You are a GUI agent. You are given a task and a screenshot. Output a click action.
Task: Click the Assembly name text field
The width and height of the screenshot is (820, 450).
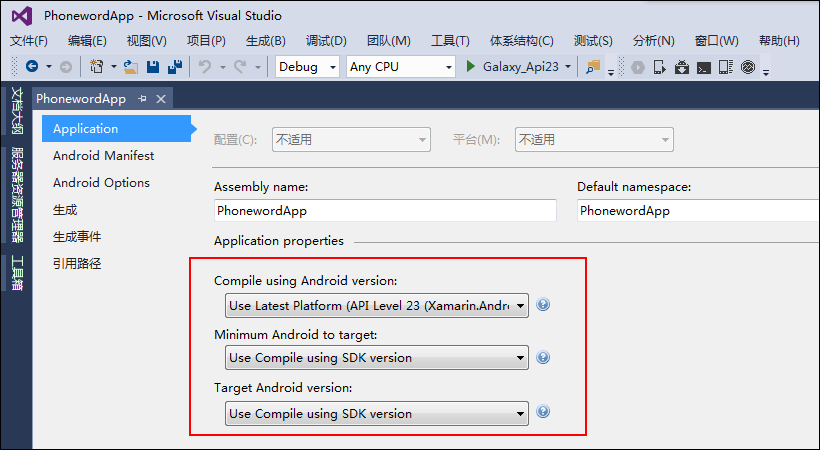click(385, 211)
